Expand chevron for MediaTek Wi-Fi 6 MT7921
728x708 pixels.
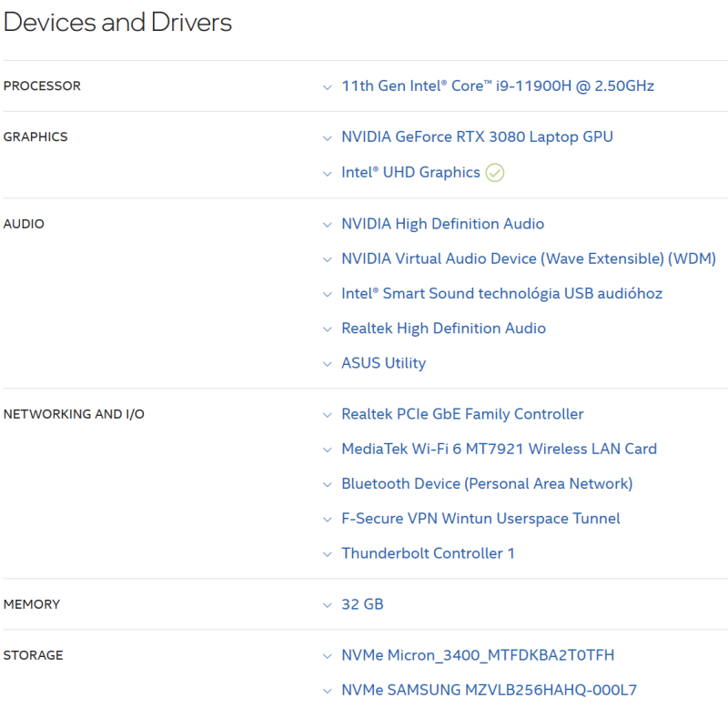tap(328, 450)
